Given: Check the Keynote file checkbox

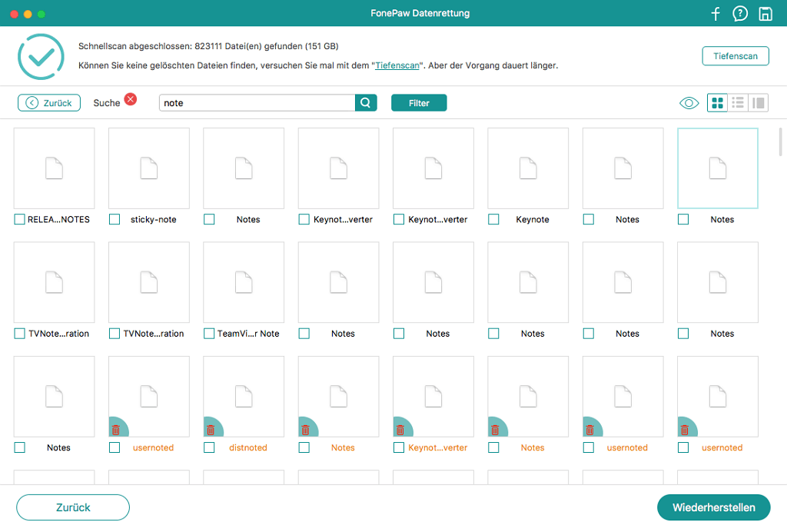Looking at the screenshot, I should click(x=493, y=219).
